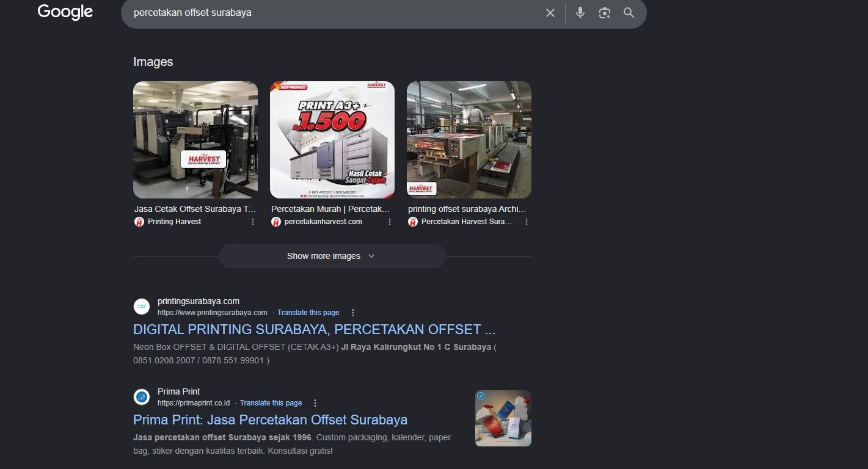Viewport: 868px width, 469px height.
Task: Click the Percetakan Harvest Sura... source label
Action: click(467, 222)
